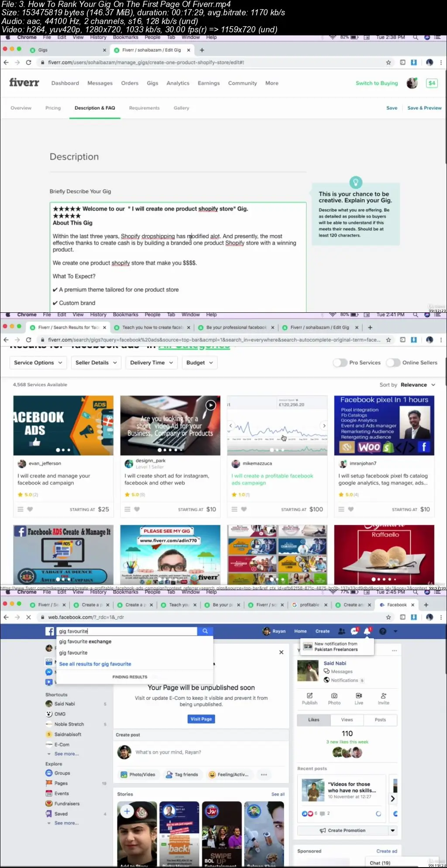
Task: Open the Analytics menu on Fiverr
Action: click(178, 83)
